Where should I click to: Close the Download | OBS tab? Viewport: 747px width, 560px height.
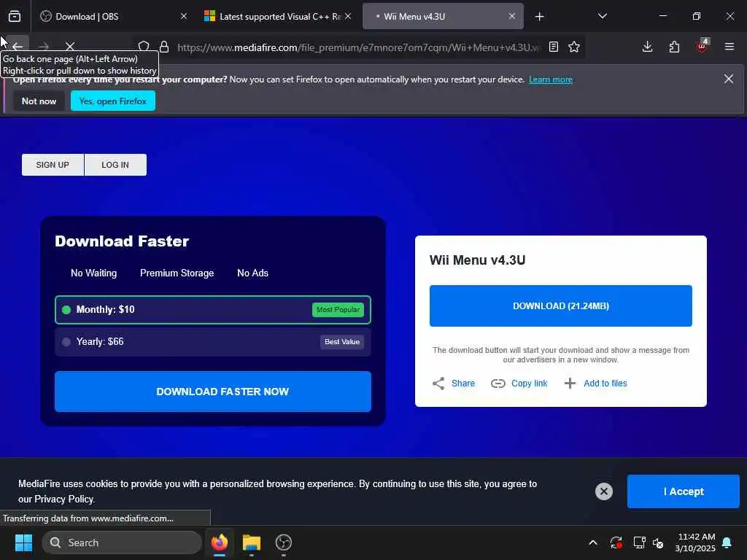pyautogui.click(x=184, y=16)
